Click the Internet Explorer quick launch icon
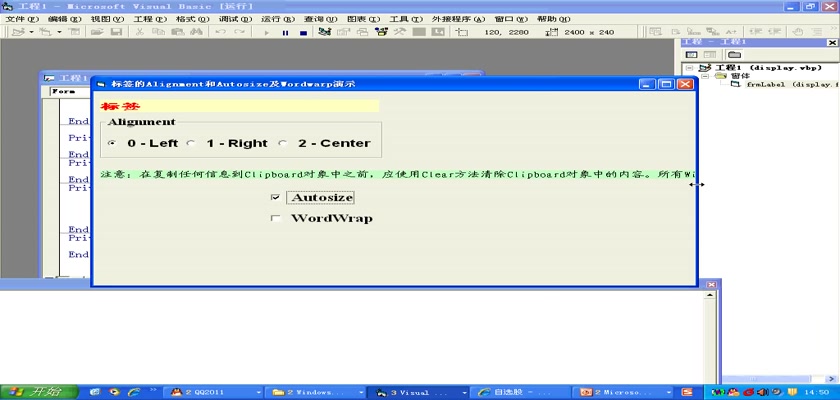The width and height of the screenshot is (840, 400). [132, 391]
